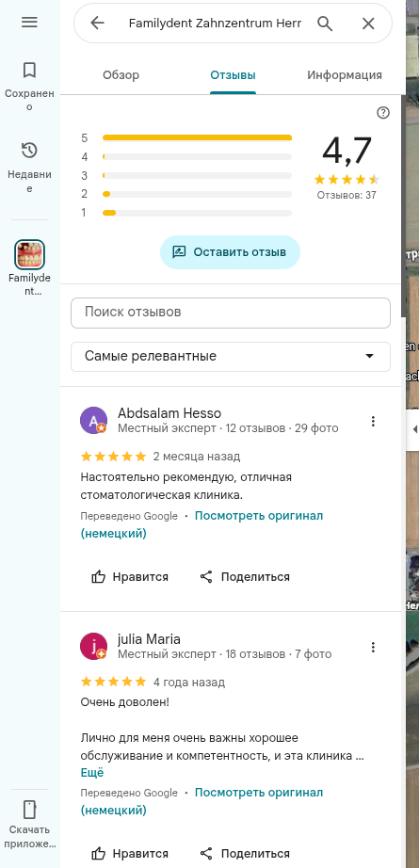
Task: Go back with the arrow in search bar
Action: click(97, 24)
